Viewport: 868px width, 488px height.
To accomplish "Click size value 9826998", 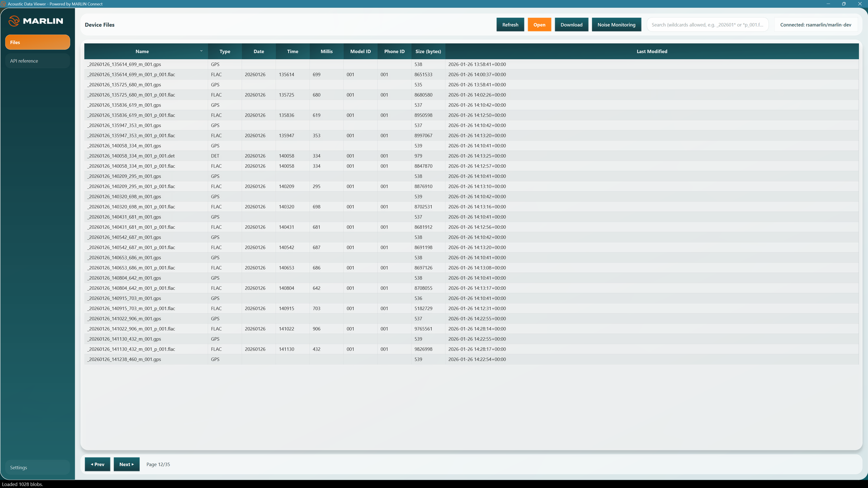I will pyautogui.click(x=423, y=349).
